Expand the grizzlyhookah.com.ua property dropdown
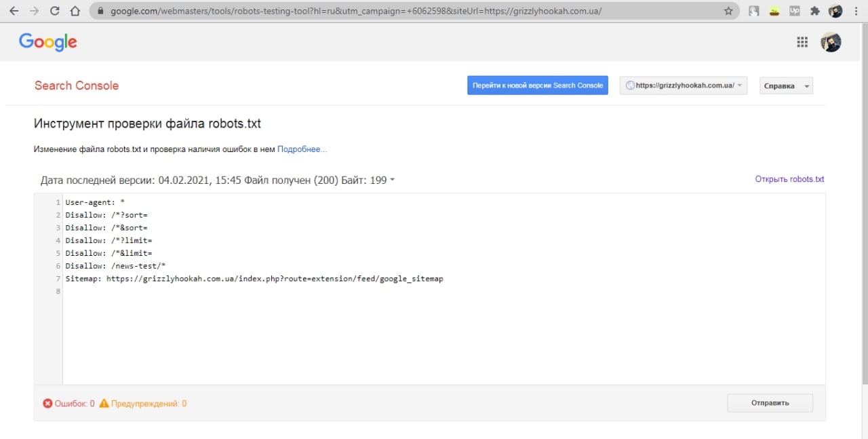This screenshot has height=439, width=868. coord(684,85)
